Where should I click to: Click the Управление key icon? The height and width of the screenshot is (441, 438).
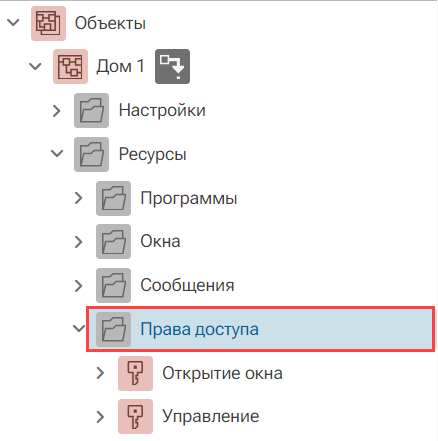(x=135, y=417)
